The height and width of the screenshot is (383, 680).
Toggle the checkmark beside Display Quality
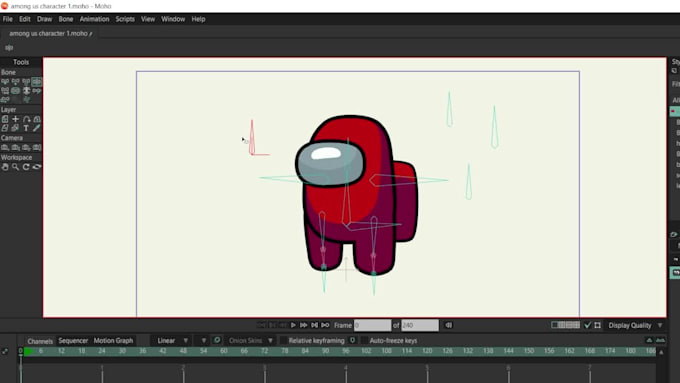pyautogui.click(x=588, y=325)
